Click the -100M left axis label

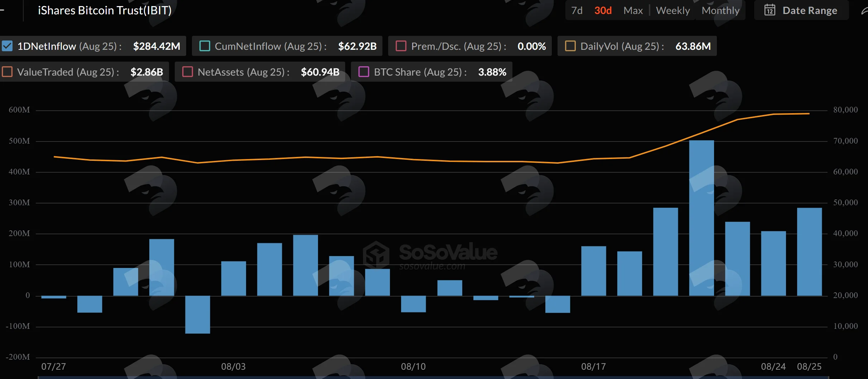(18, 326)
